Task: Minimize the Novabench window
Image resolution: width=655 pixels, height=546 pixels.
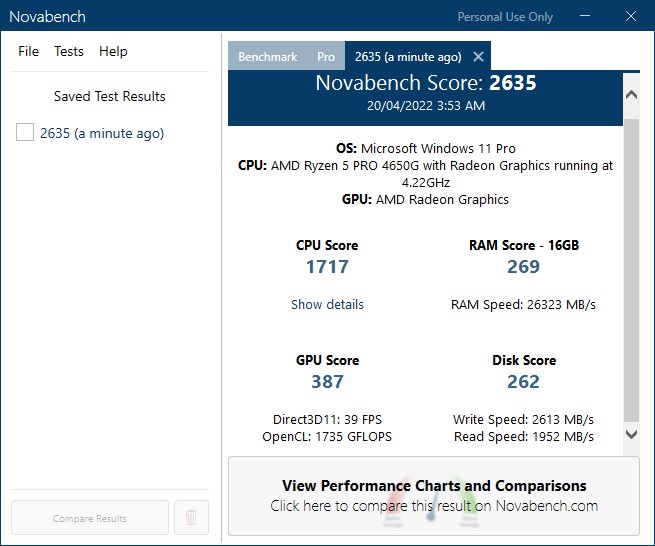Action: (585, 16)
